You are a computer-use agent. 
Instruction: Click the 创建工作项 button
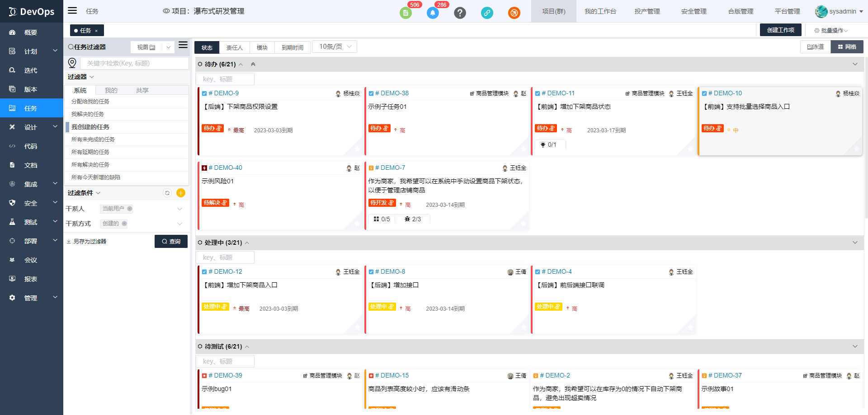pos(780,30)
